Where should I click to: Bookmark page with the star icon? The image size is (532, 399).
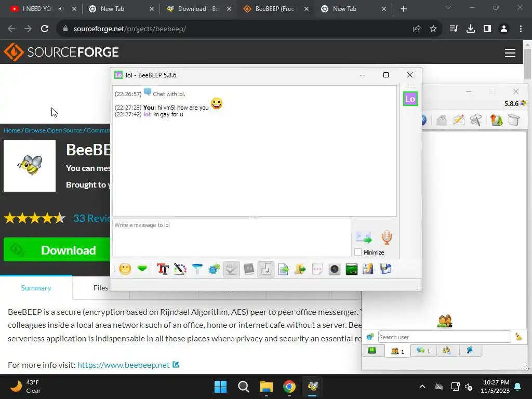click(433, 29)
